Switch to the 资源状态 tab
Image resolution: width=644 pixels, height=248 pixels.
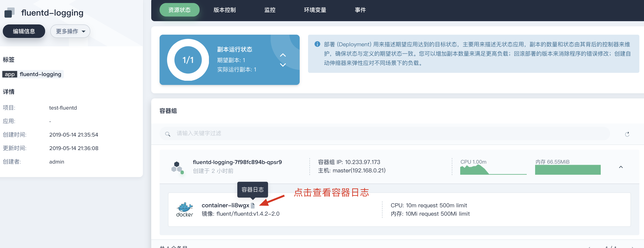[x=180, y=10]
